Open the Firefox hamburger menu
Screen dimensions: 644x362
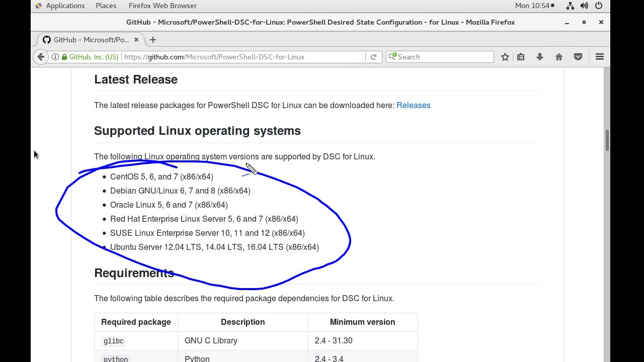(x=599, y=57)
